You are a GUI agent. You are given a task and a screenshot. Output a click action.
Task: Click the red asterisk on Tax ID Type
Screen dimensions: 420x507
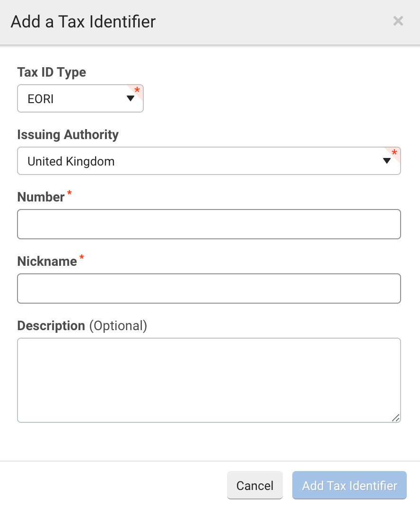click(137, 90)
